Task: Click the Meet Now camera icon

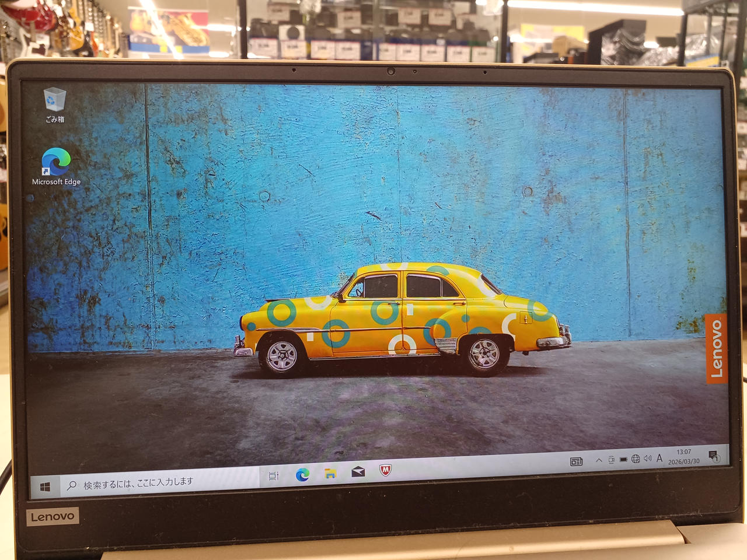Action: pyautogui.click(x=611, y=460)
